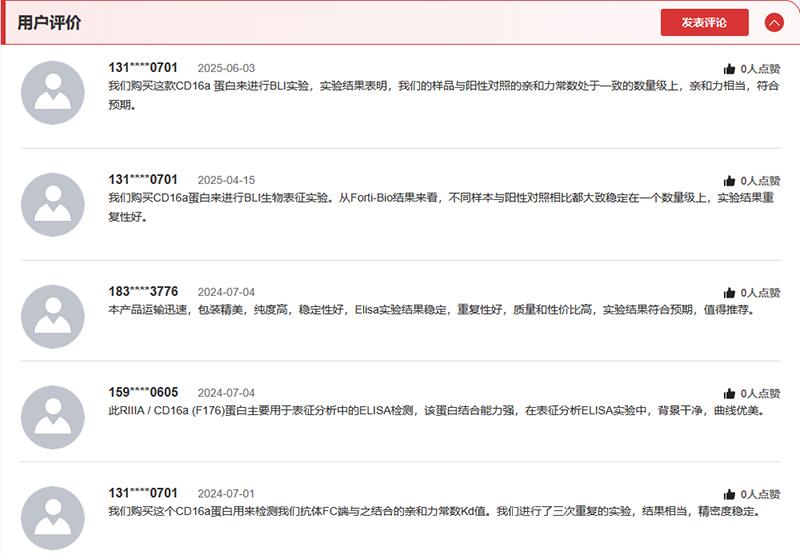Viewport: 800px width, 555px height.
Task: Like the 2025-06-03 review thumbs-up icon
Action: click(x=729, y=69)
